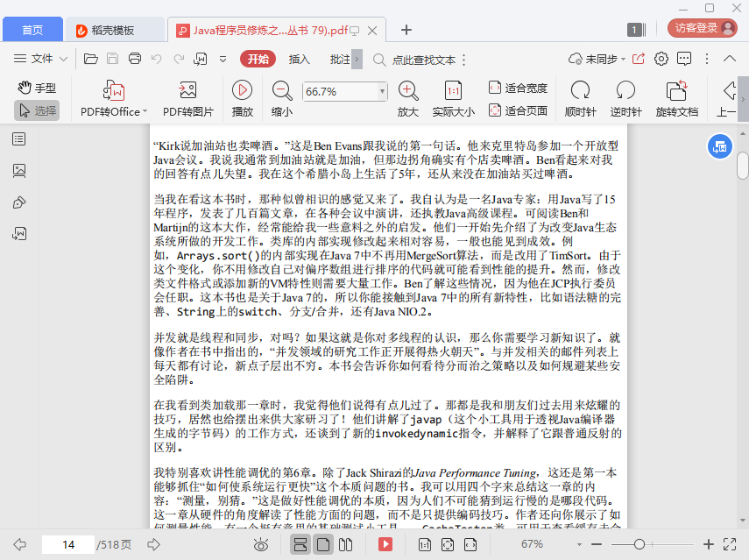The width and height of the screenshot is (749, 560).
Task: Decrease zoom with minus button
Action: point(597,544)
